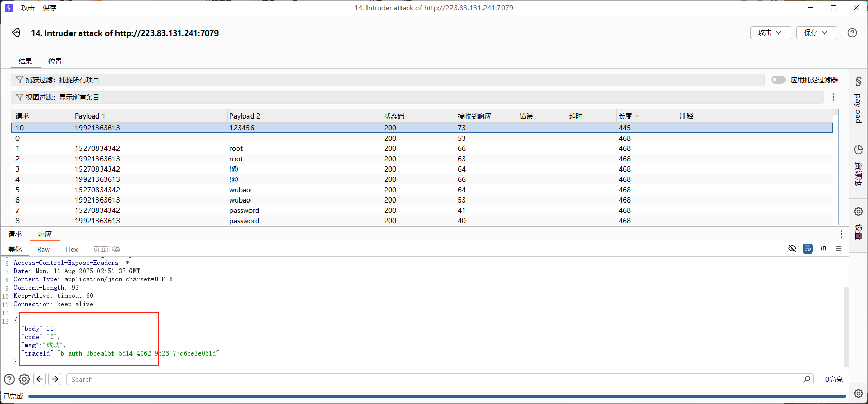
Task: Toggle the \n non-printable characters button
Action: pyautogui.click(x=823, y=249)
